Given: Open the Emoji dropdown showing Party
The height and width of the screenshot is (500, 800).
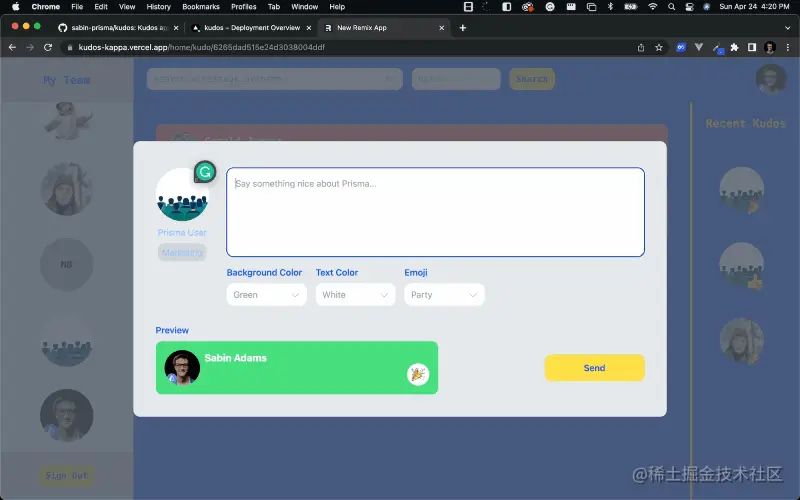Looking at the screenshot, I should [444, 295].
